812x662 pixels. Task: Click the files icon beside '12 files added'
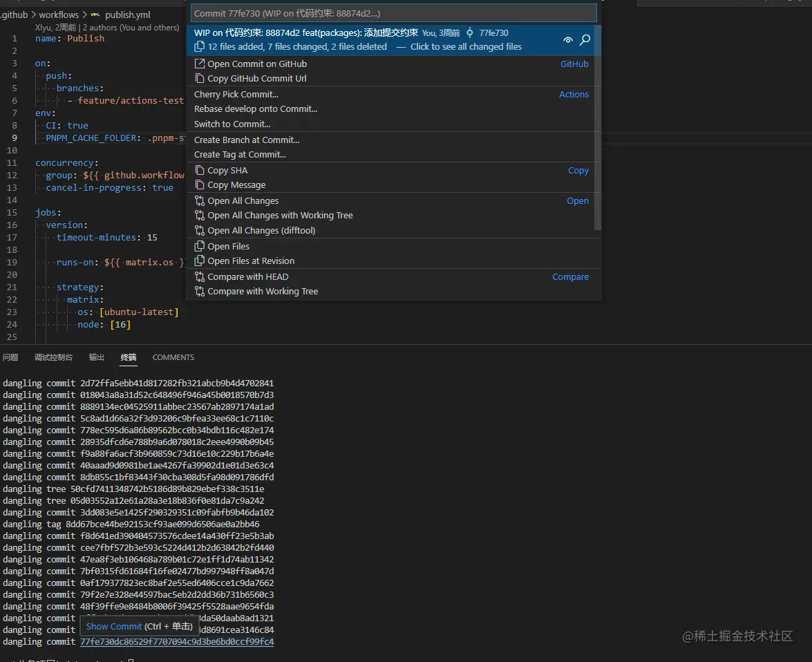pos(200,46)
